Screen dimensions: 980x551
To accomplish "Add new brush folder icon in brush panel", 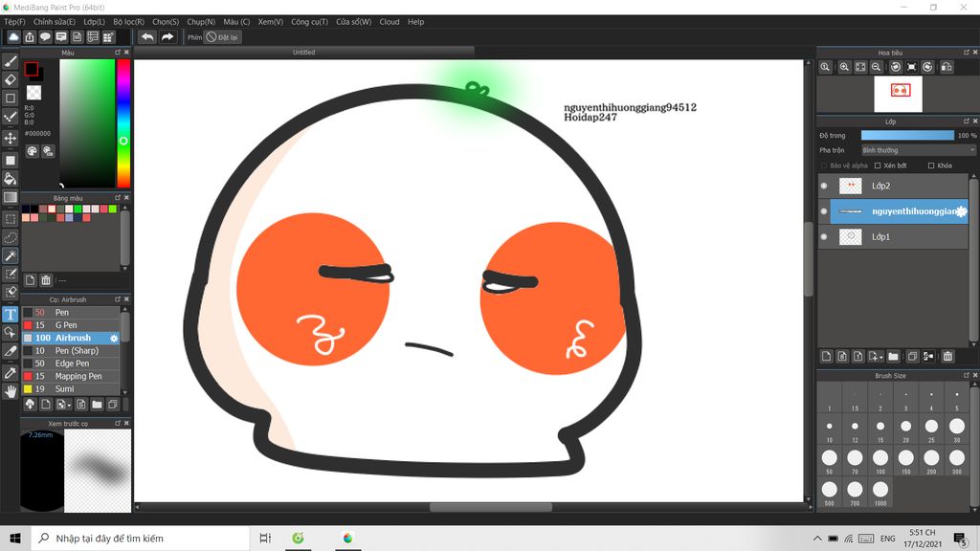I will (97, 405).
